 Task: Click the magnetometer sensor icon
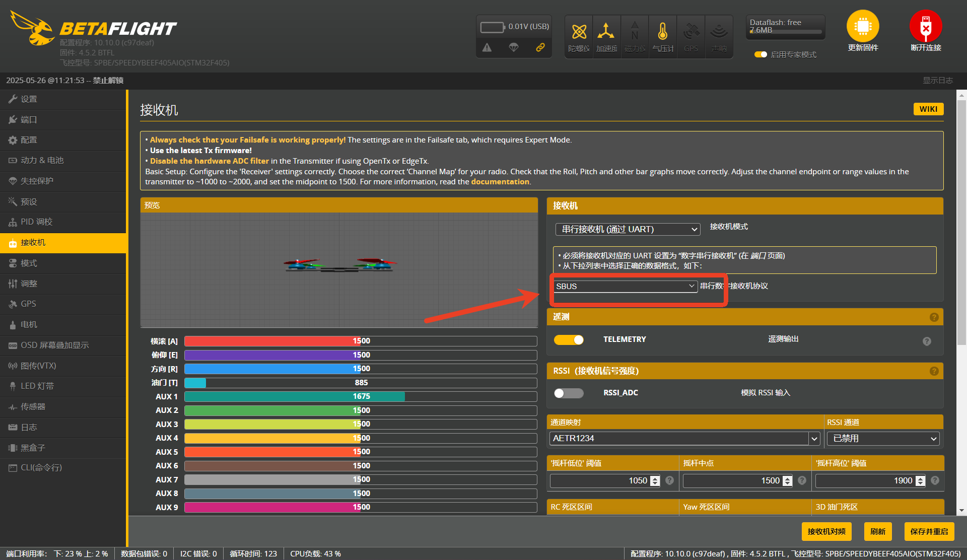tap(634, 32)
